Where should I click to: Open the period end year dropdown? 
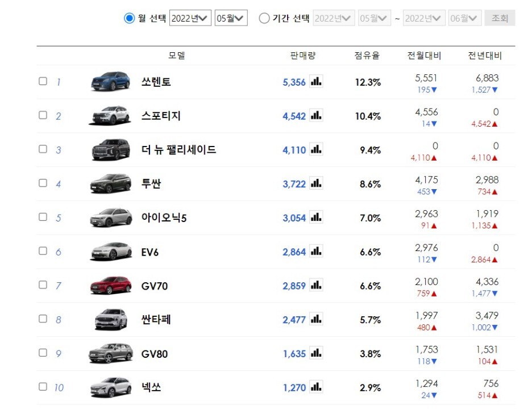click(424, 18)
